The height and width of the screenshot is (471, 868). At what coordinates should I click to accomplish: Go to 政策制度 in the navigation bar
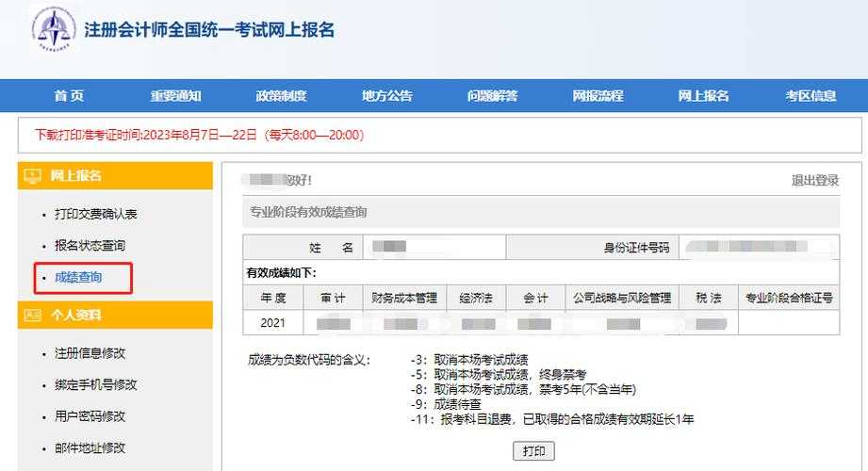pos(281,96)
